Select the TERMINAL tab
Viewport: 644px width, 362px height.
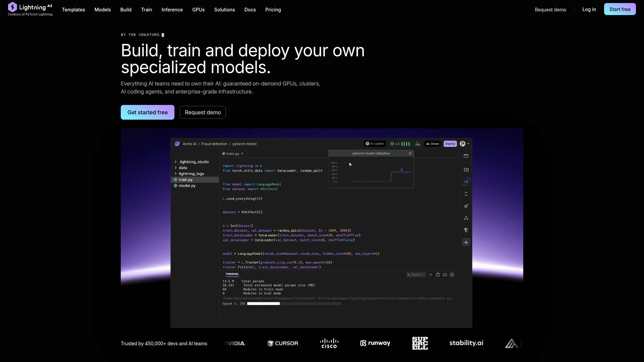(232, 274)
